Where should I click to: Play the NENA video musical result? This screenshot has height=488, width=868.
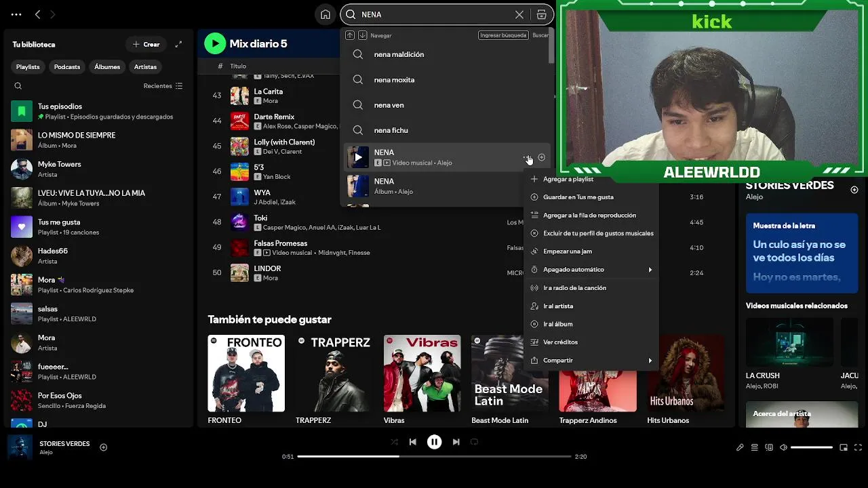[358, 157]
